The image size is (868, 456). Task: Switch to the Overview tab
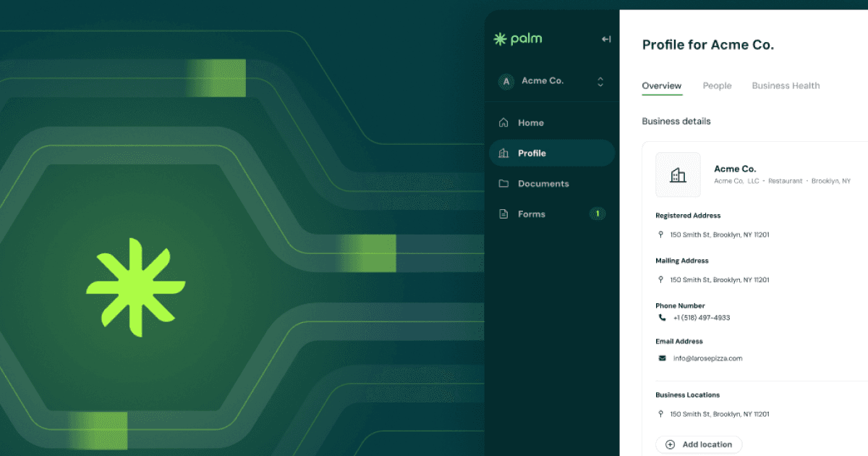(x=662, y=85)
